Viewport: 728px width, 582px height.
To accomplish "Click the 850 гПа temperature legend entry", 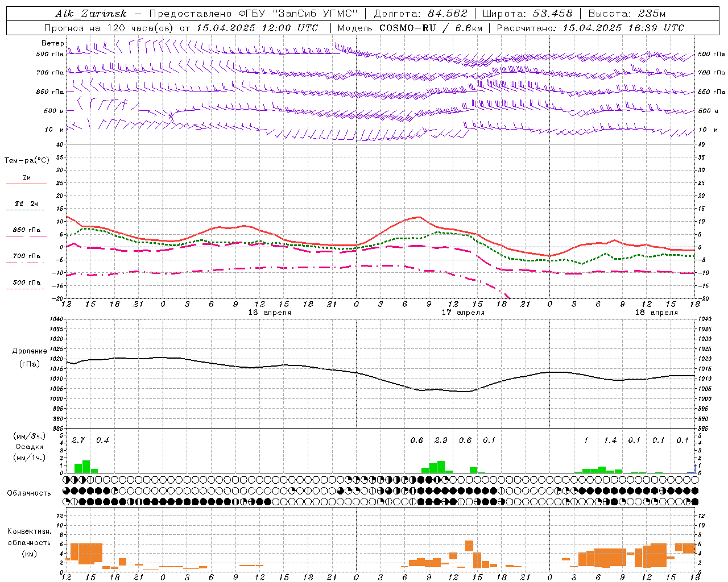I will click(x=27, y=230).
